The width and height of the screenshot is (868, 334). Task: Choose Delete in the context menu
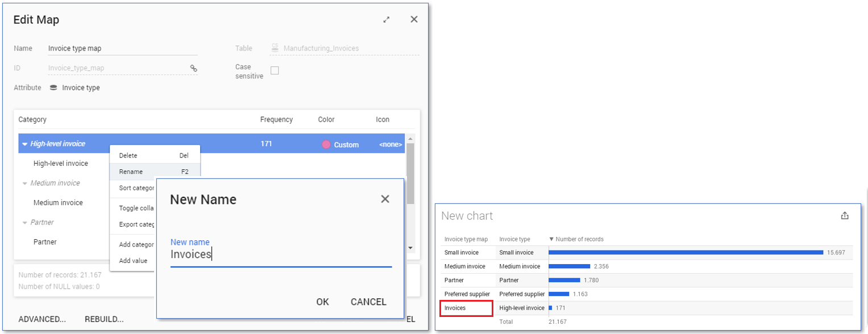click(128, 156)
